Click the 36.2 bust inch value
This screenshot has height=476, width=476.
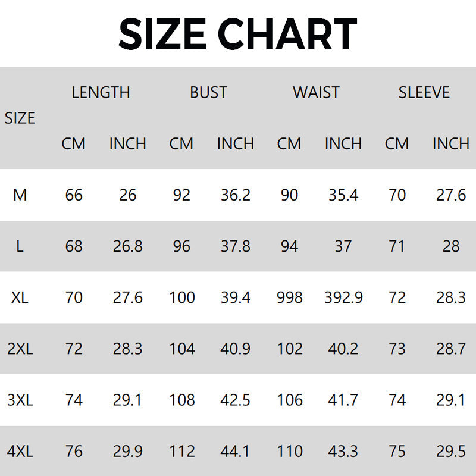(235, 195)
